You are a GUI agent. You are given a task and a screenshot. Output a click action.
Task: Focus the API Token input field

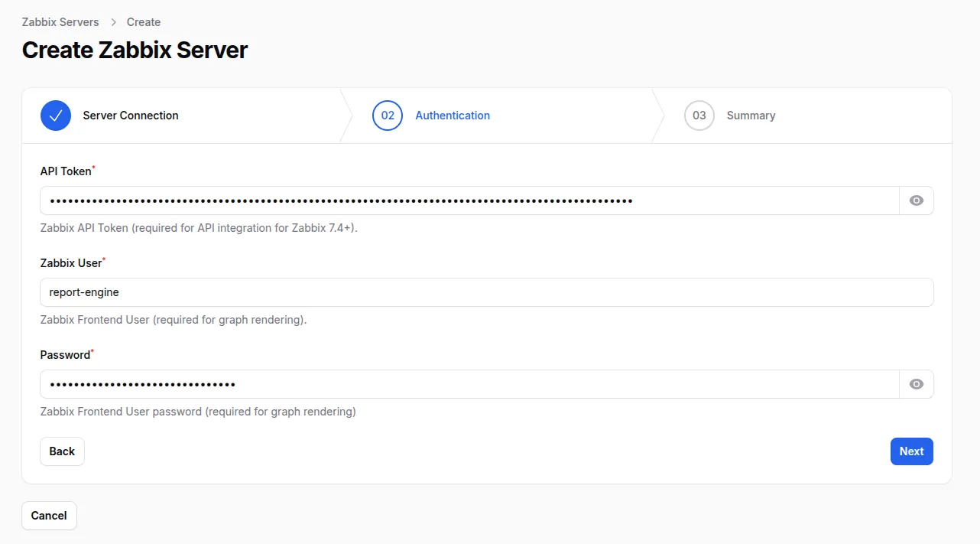469,200
